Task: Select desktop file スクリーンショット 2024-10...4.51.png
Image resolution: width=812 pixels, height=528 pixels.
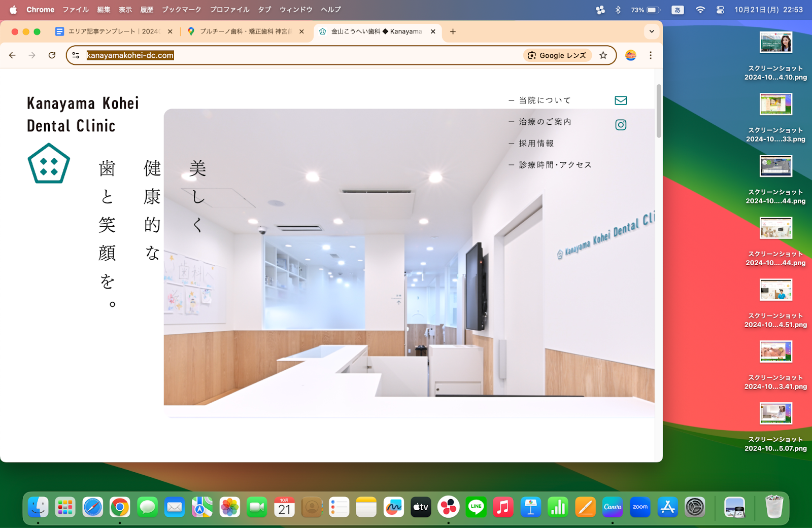Action: pyautogui.click(x=775, y=303)
